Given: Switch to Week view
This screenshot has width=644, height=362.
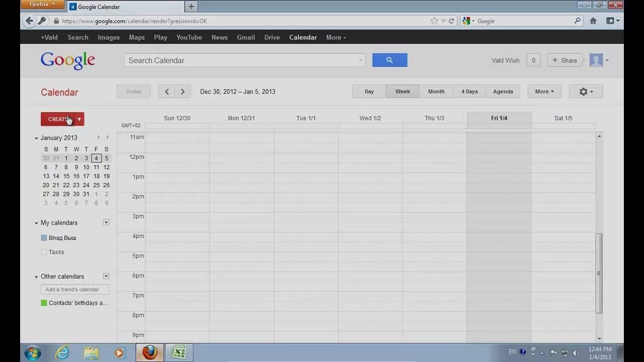Looking at the screenshot, I should click(x=403, y=92).
